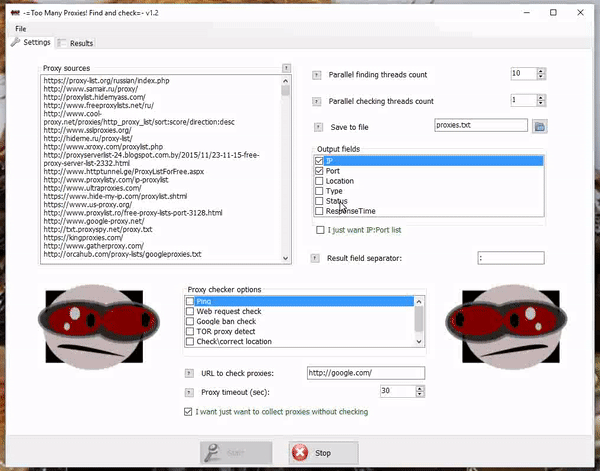
Task: Click the app icon in title bar
Action: pos(15,13)
